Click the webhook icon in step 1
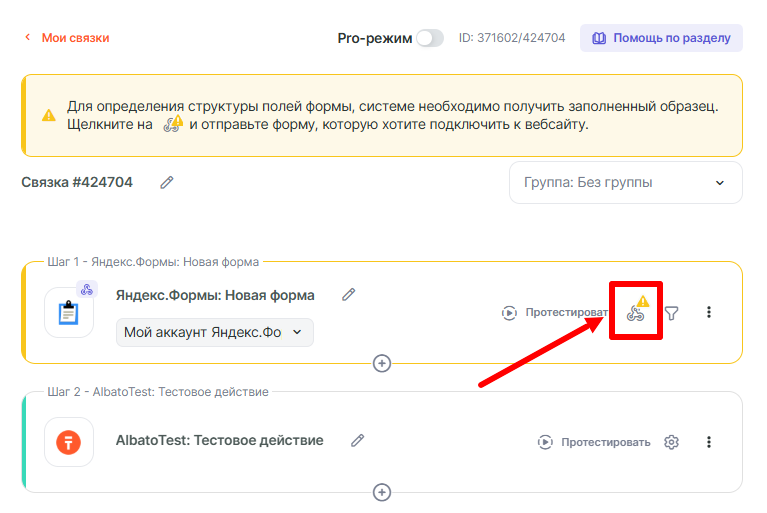The width and height of the screenshot is (767, 513). click(x=635, y=314)
